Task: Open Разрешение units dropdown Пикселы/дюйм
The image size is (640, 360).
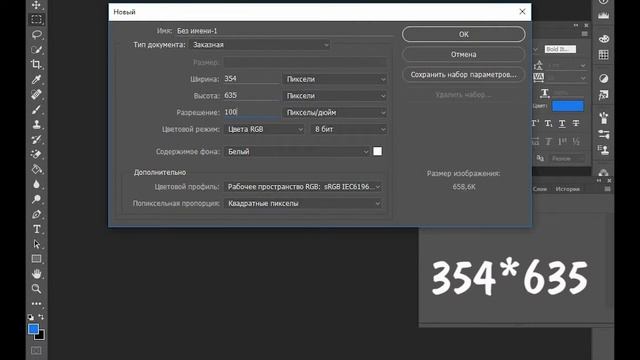Action: (x=335, y=113)
